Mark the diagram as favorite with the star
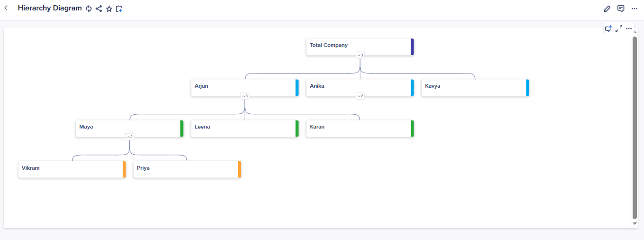 pos(109,9)
